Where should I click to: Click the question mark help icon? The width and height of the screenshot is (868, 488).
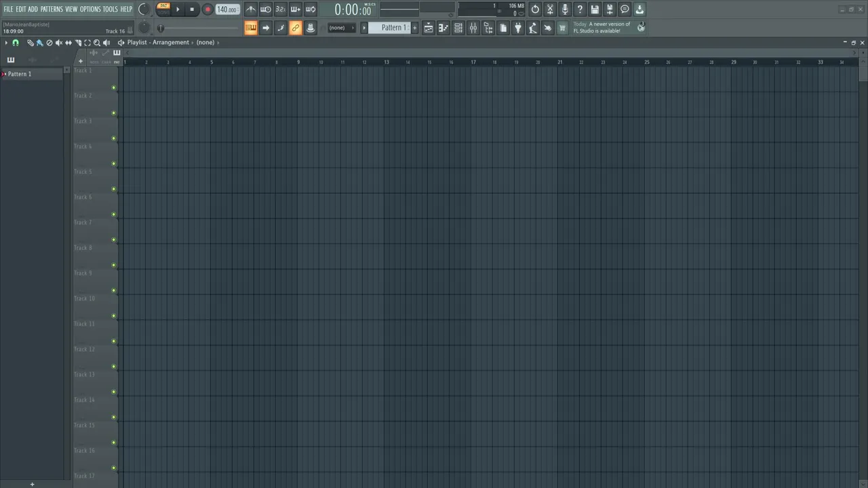click(x=580, y=9)
